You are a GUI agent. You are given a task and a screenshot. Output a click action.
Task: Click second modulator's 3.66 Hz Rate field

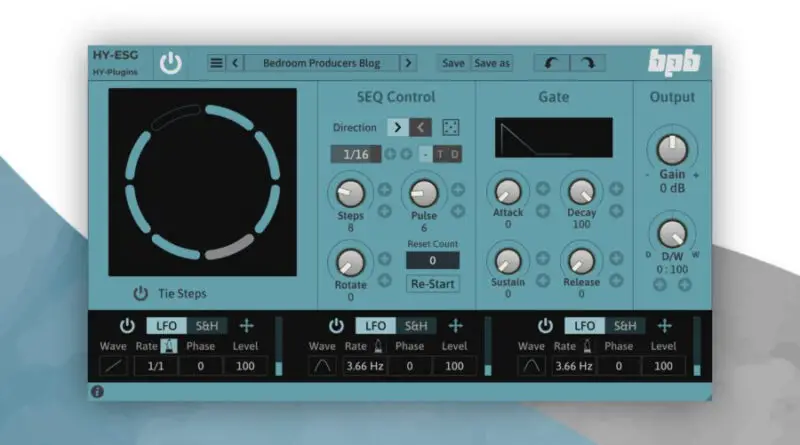click(x=365, y=366)
